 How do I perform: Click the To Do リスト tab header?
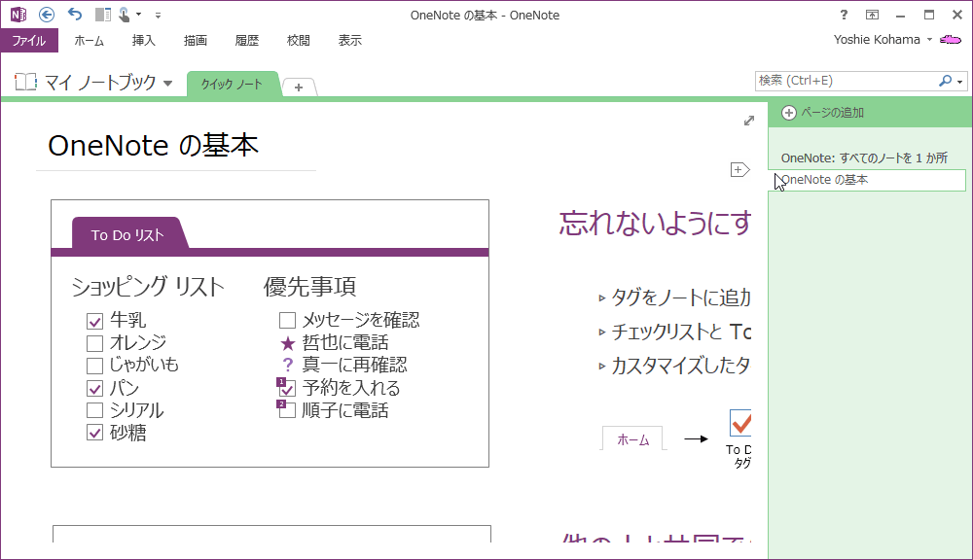[x=127, y=235]
